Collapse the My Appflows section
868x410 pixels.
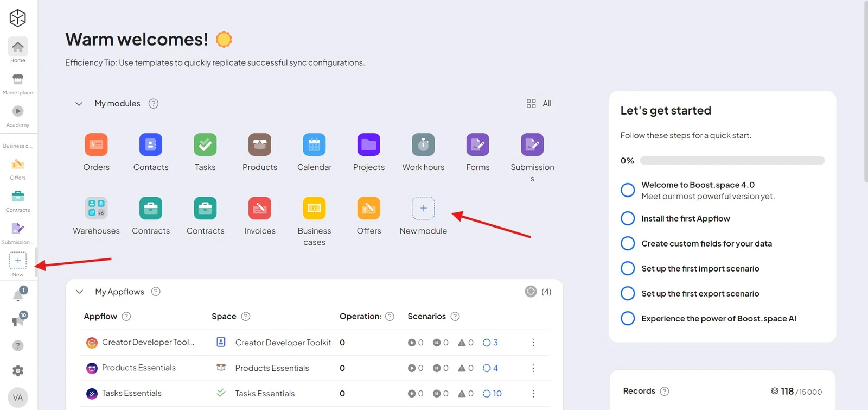tap(79, 292)
